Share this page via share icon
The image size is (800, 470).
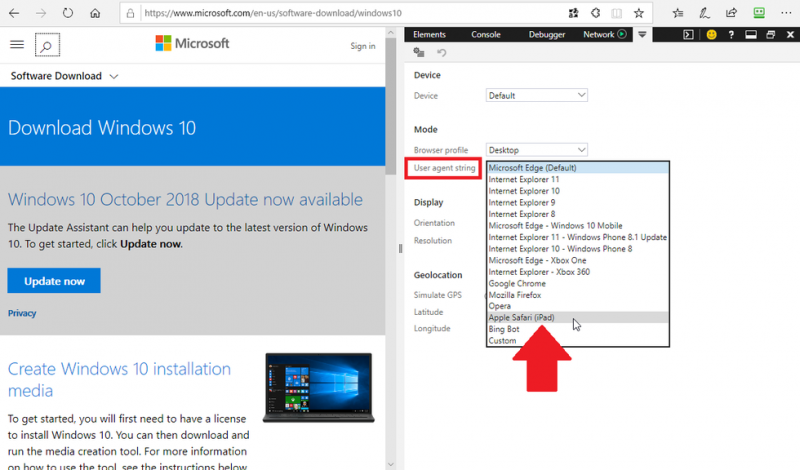[732, 13]
